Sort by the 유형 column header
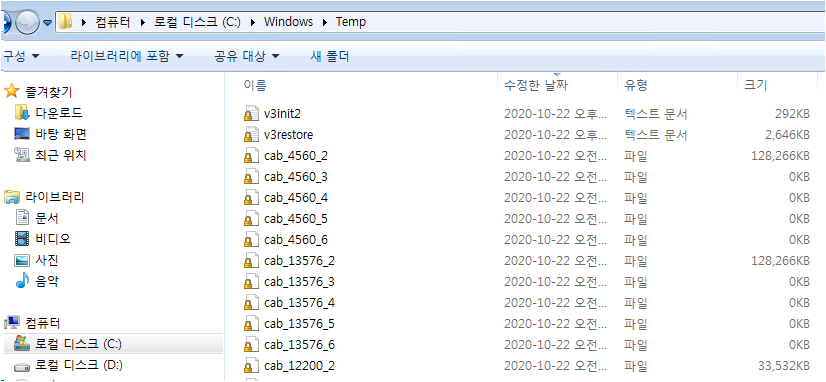 pyautogui.click(x=636, y=85)
